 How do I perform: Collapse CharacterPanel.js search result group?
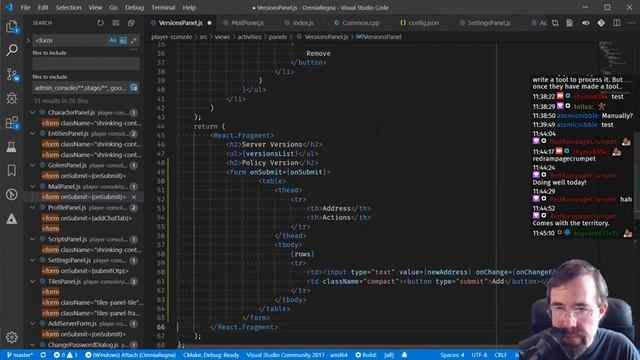33,112
